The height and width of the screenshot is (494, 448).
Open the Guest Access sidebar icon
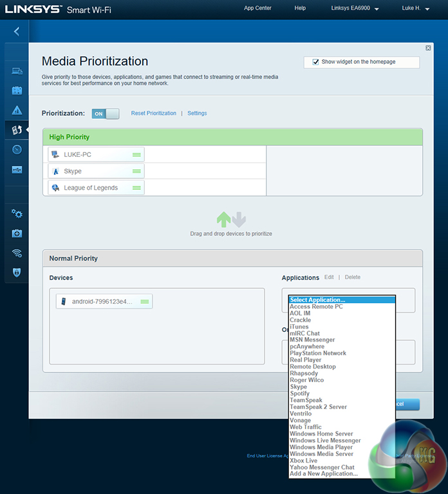(17, 91)
